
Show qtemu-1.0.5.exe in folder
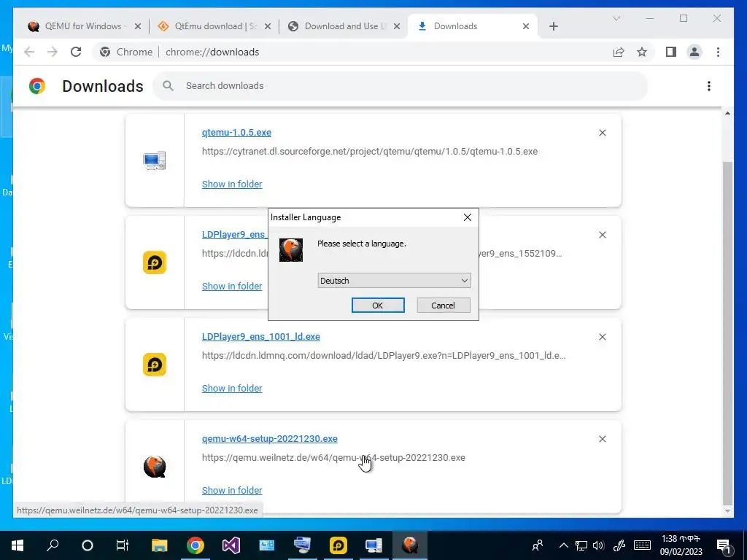tap(232, 184)
